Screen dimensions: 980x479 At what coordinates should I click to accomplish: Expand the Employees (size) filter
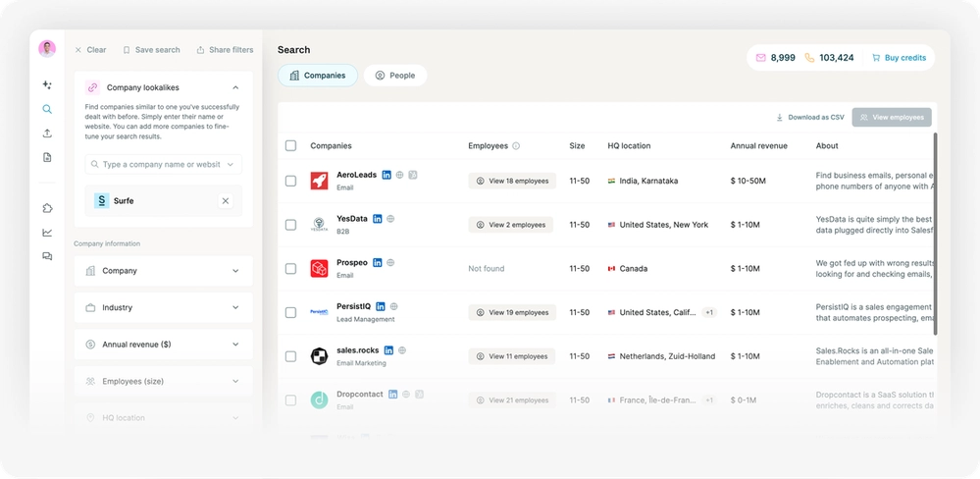coord(164,382)
